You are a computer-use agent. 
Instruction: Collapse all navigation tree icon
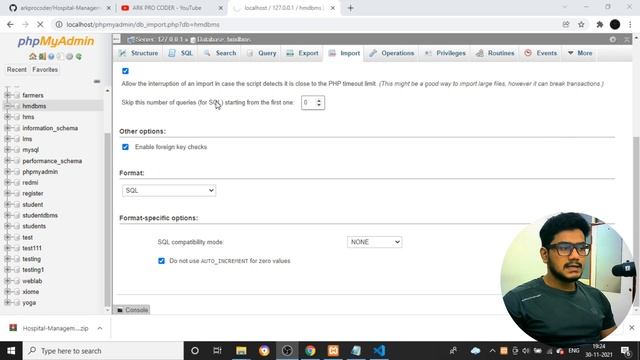coord(97,82)
